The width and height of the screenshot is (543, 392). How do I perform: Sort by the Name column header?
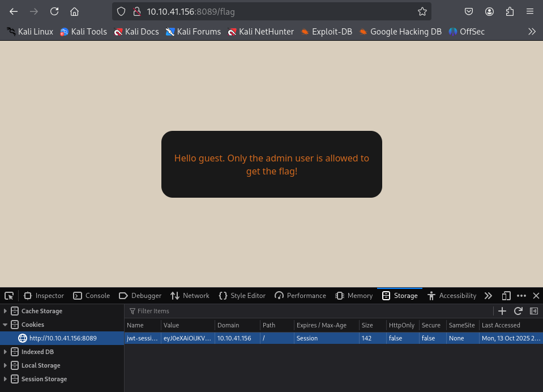[143, 325]
